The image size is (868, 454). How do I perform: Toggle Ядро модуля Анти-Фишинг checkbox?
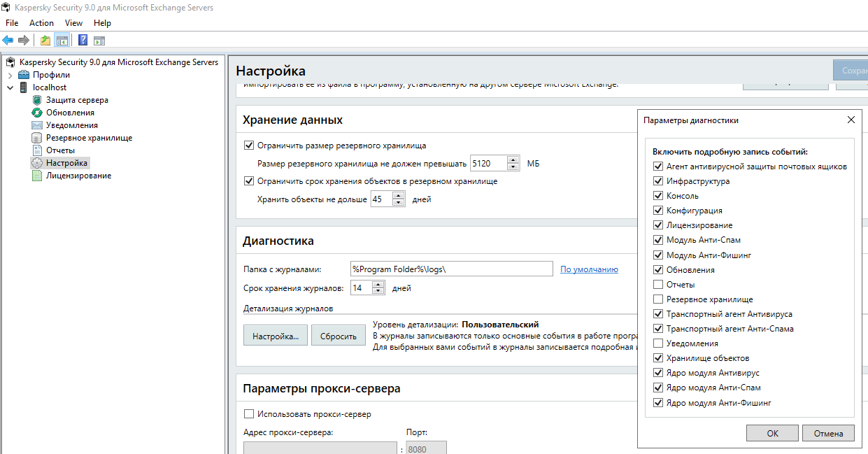(x=658, y=403)
